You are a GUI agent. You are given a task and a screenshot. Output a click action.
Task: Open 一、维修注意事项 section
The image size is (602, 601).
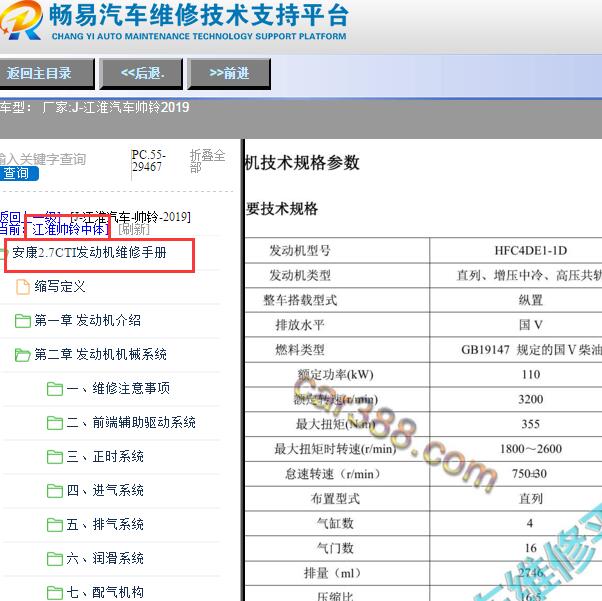tap(118, 388)
